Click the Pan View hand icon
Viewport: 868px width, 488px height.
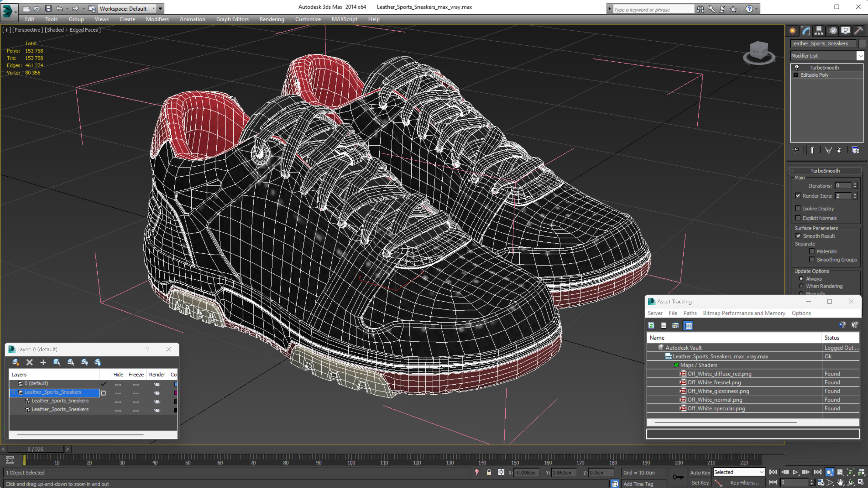840,483
